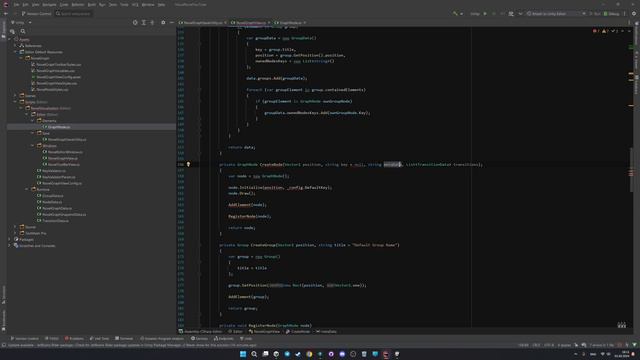Select the TextMesh Pro folder
640x360 pixels.
(x=35, y=233)
